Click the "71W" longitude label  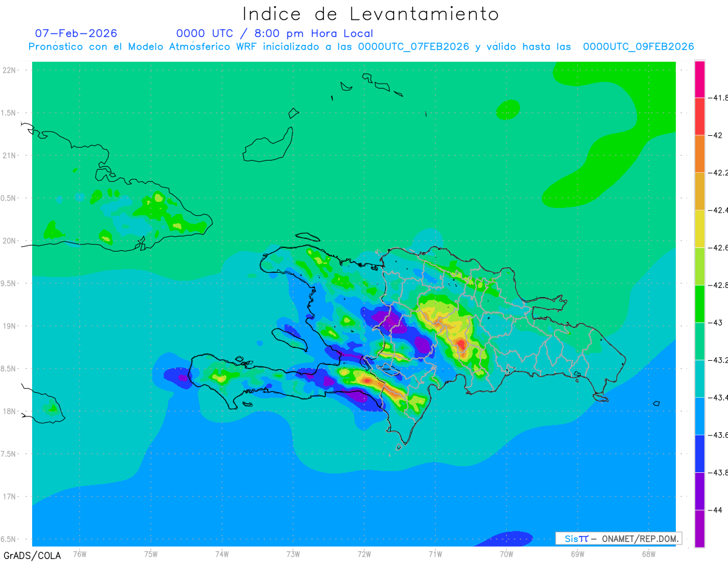pyautogui.click(x=435, y=554)
